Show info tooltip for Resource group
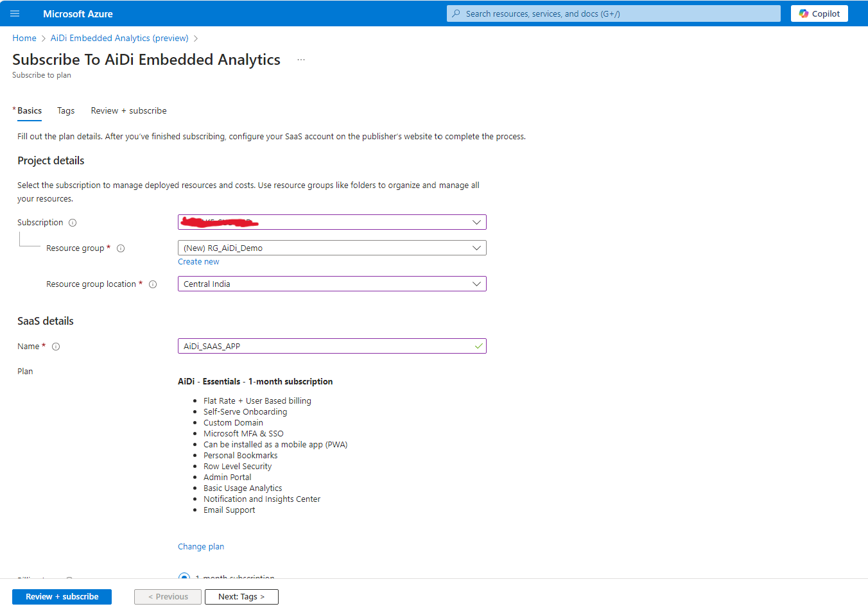The height and width of the screenshot is (611, 868). pyautogui.click(x=121, y=248)
